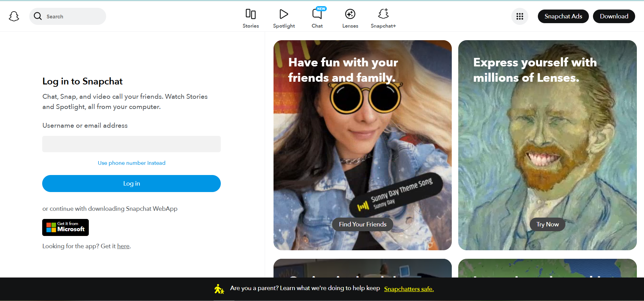Open the Snapchat+ ghost icon

pos(383,14)
